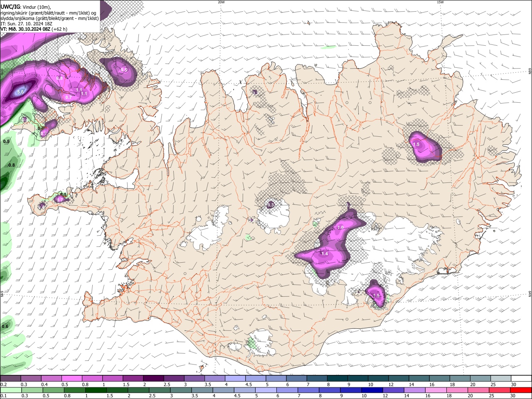The width and height of the screenshot is (532, 399).
Task: Click the valid time VT: Mið. 30.10.2024 08Z
Action: (x=25, y=29)
